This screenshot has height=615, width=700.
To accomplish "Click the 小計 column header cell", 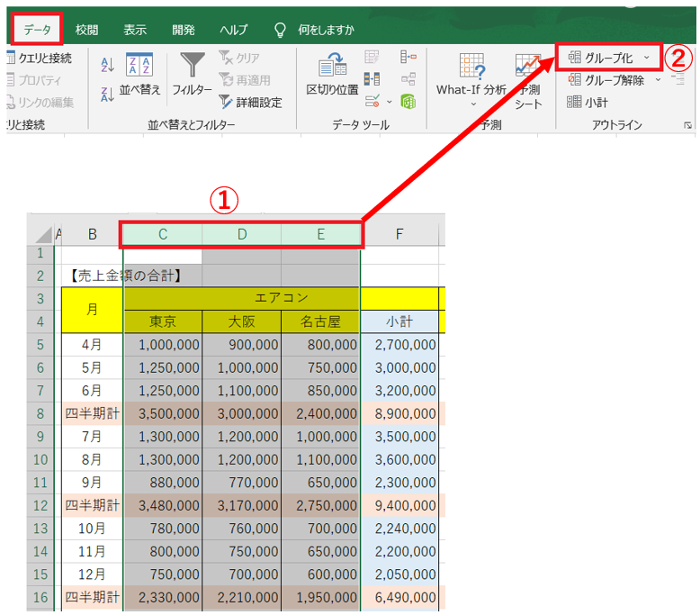I will pyautogui.click(x=399, y=321).
